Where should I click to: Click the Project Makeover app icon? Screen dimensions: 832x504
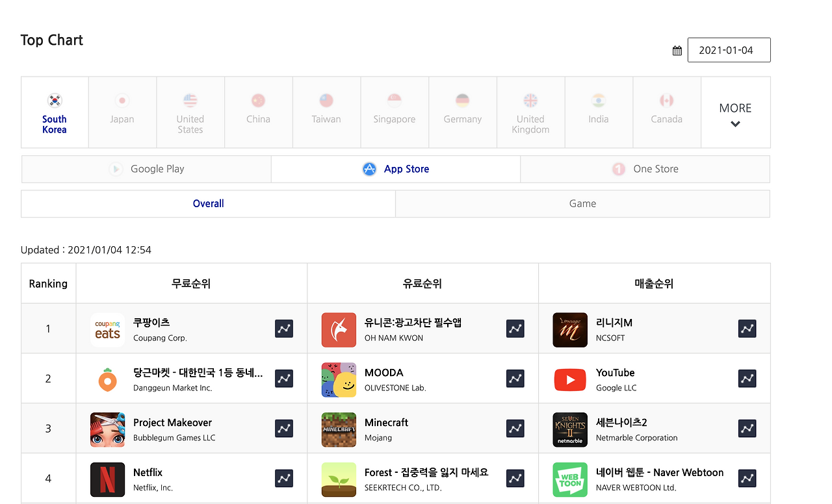pyautogui.click(x=107, y=428)
